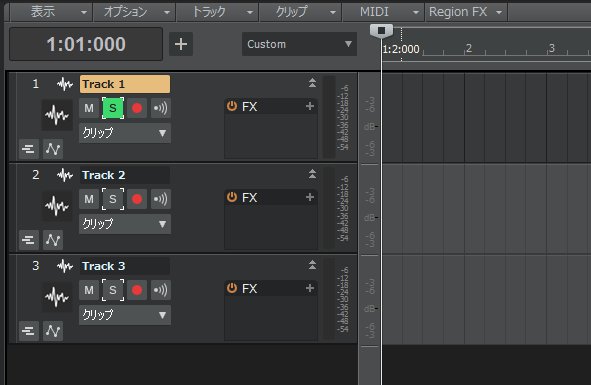Add an effect to Track 3 FX rack
Viewport: 591px width, 385px height.
(310, 288)
